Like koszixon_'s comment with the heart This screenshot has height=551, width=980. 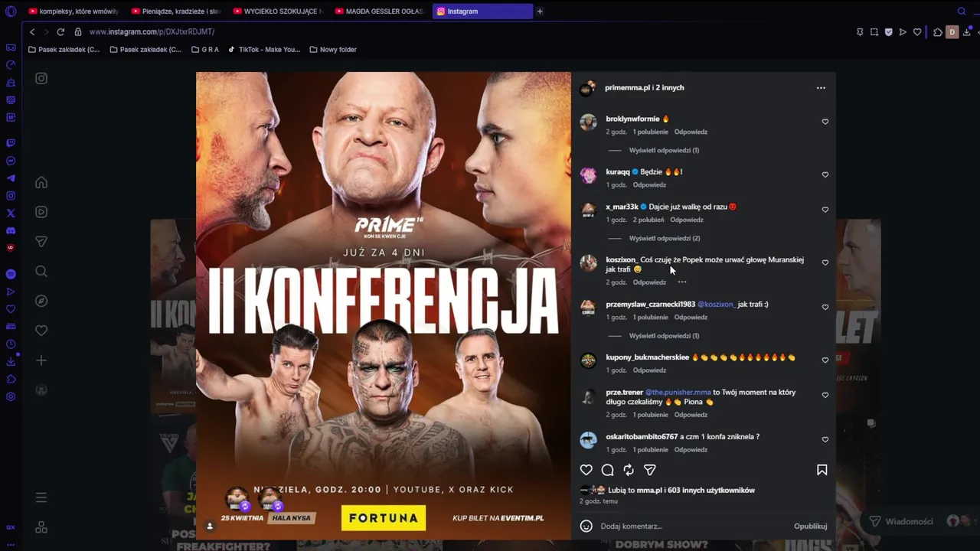click(x=825, y=262)
